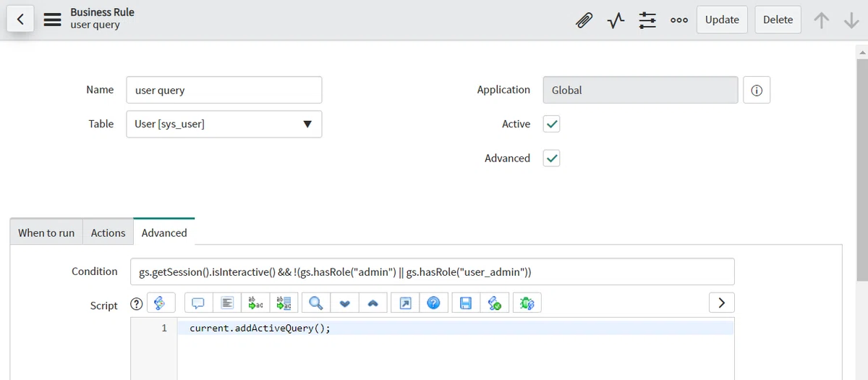Show Application field info icon
This screenshot has width=868, height=380.
click(x=757, y=90)
